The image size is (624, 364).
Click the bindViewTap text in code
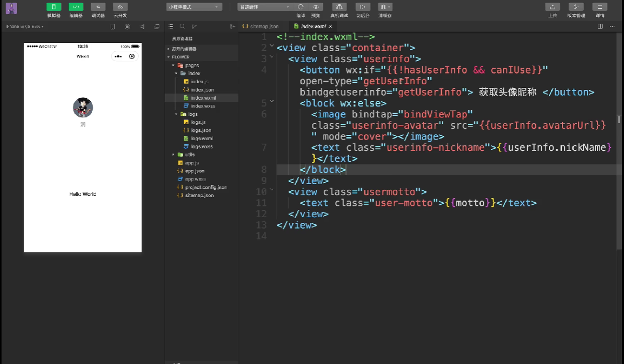tap(436, 114)
